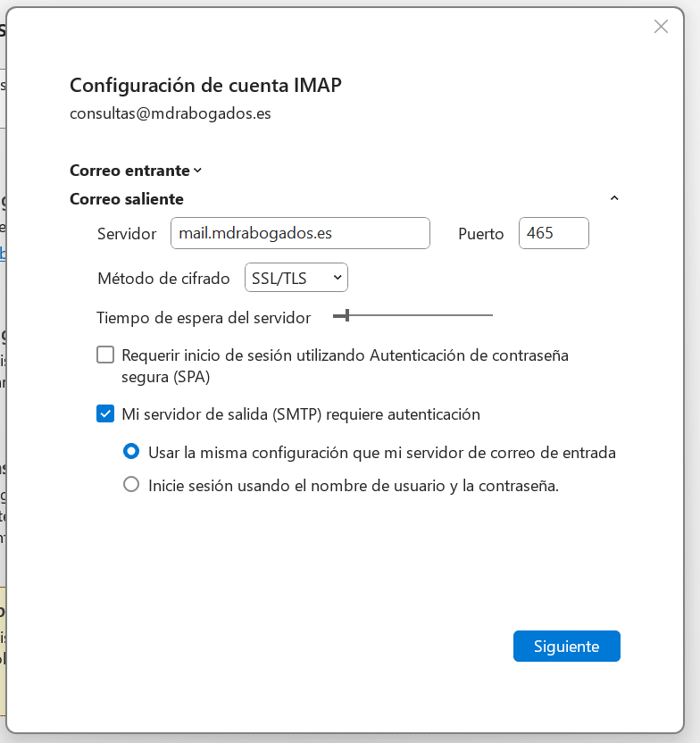The image size is (700, 743).
Task: Click the Tiempo de espera del servidor label
Action: coord(204,318)
